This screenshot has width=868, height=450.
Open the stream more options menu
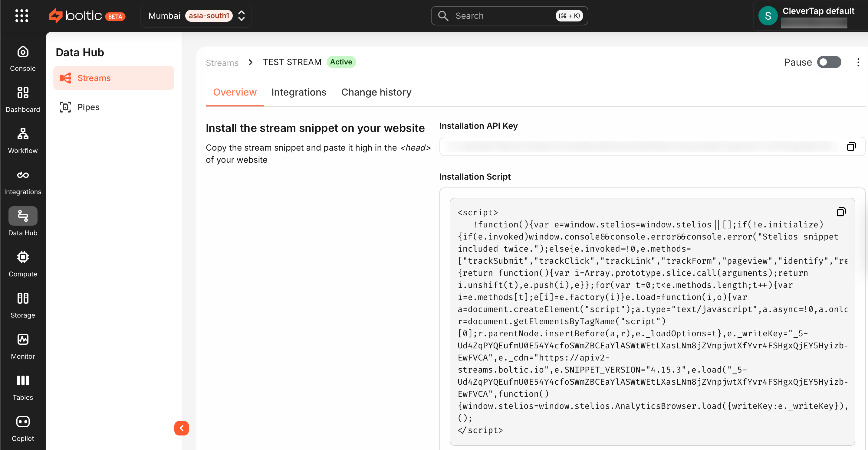pyautogui.click(x=858, y=62)
